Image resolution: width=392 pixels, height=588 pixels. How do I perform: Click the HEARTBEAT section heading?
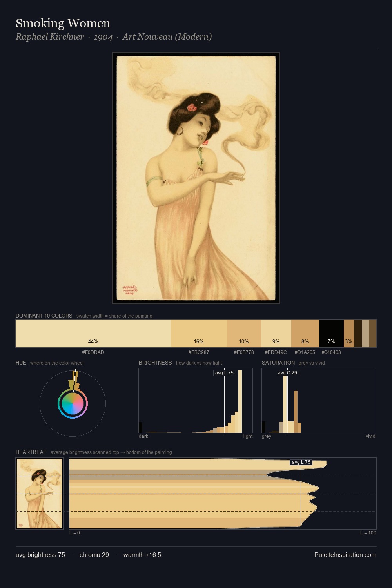coord(31,452)
